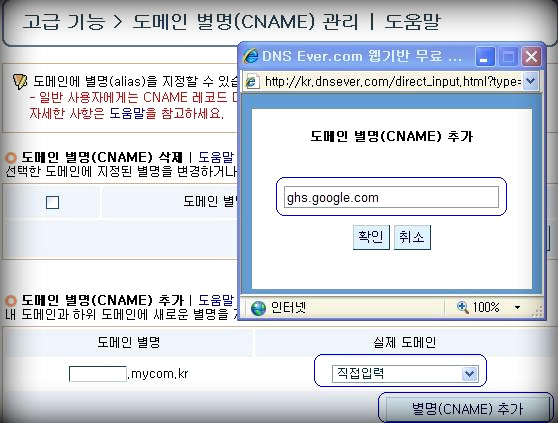Open 도움말 link in the page header
Viewport: 558px width, 423px height.
coord(412,21)
